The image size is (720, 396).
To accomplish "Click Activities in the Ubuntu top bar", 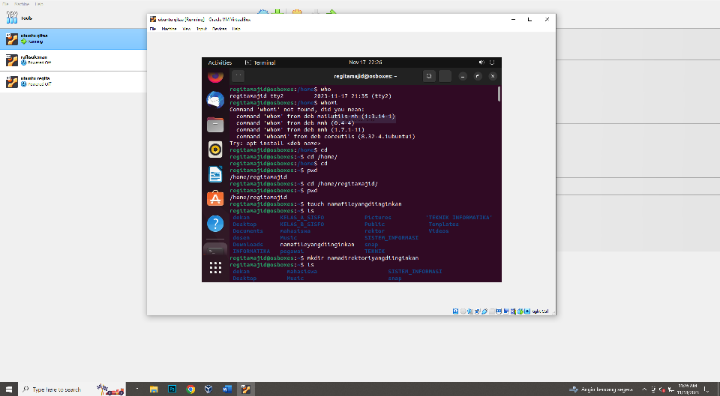I will tap(219, 62).
